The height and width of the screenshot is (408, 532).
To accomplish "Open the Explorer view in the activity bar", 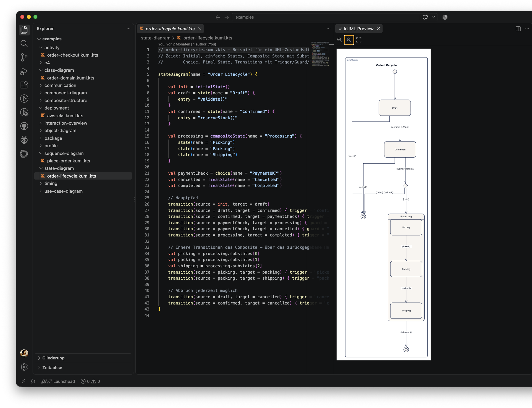I will point(24,30).
